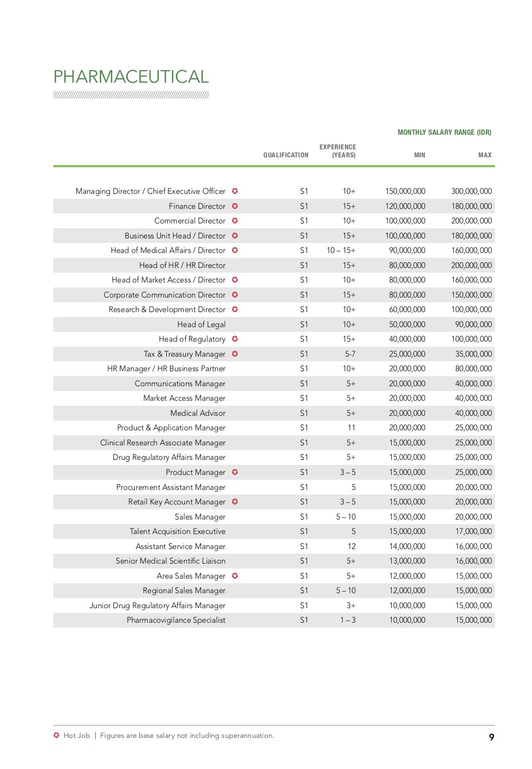Click the PHARMACEUTICAL page heading
This screenshot has width=532, height=769.
point(131,77)
